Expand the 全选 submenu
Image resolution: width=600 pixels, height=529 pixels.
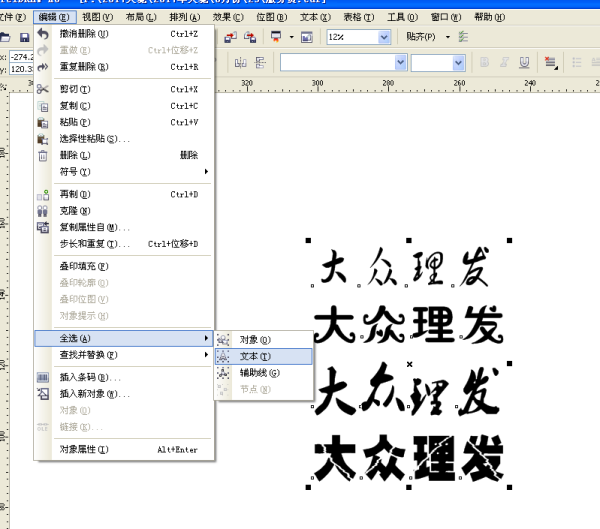tap(206, 338)
